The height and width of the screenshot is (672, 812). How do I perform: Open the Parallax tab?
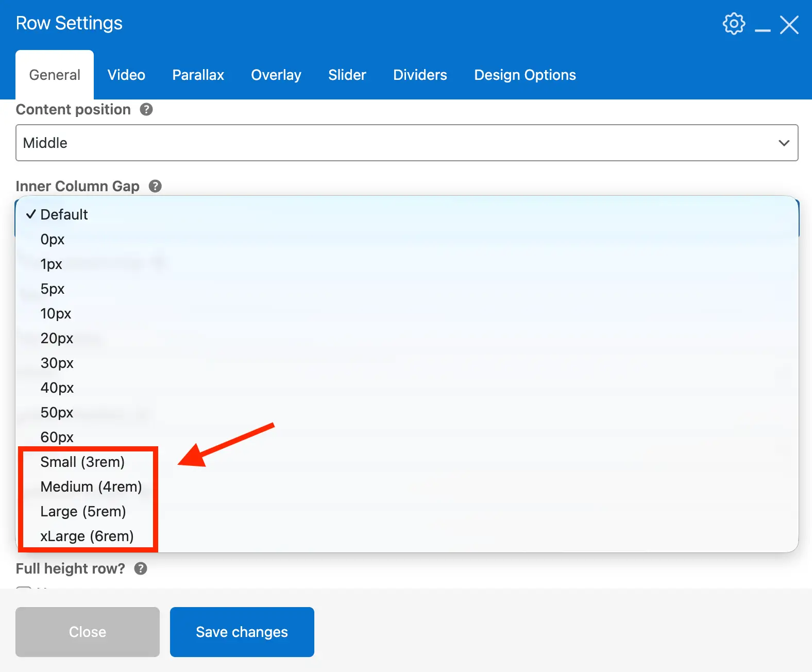(x=198, y=75)
